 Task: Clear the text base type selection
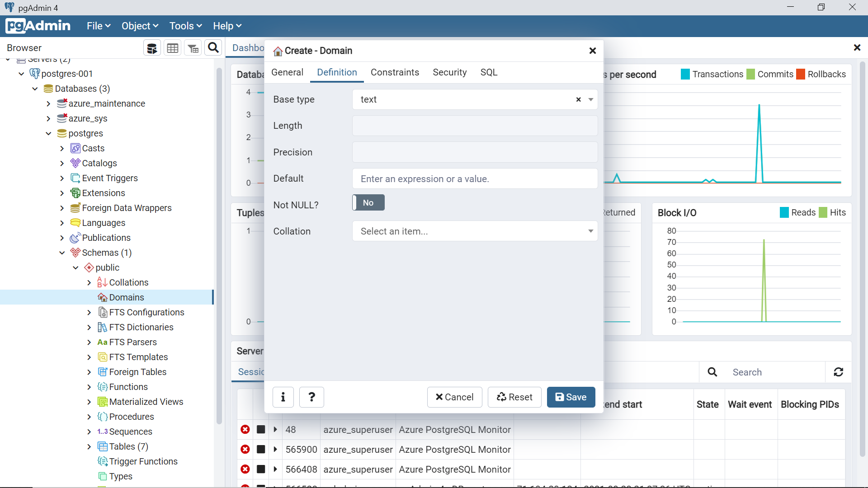point(578,99)
